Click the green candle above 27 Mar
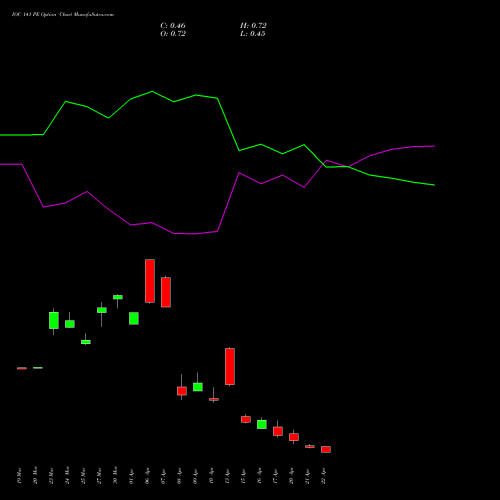500x500 pixels. [x=102, y=310]
